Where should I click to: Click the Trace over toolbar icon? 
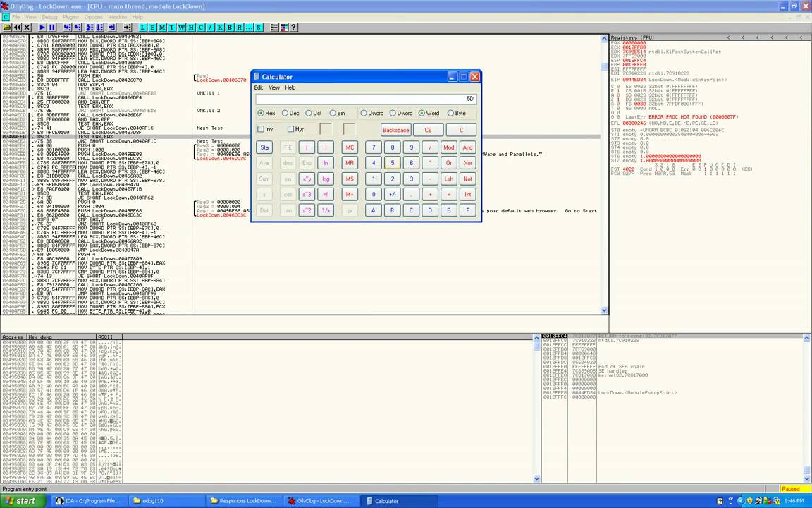(100, 28)
